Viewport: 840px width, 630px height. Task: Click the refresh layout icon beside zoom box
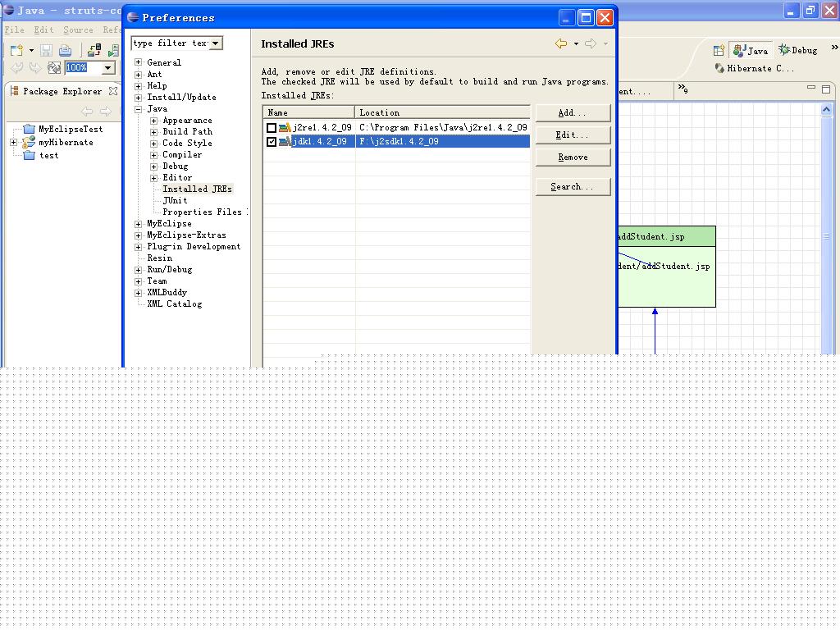pyautogui.click(x=53, y=67)
